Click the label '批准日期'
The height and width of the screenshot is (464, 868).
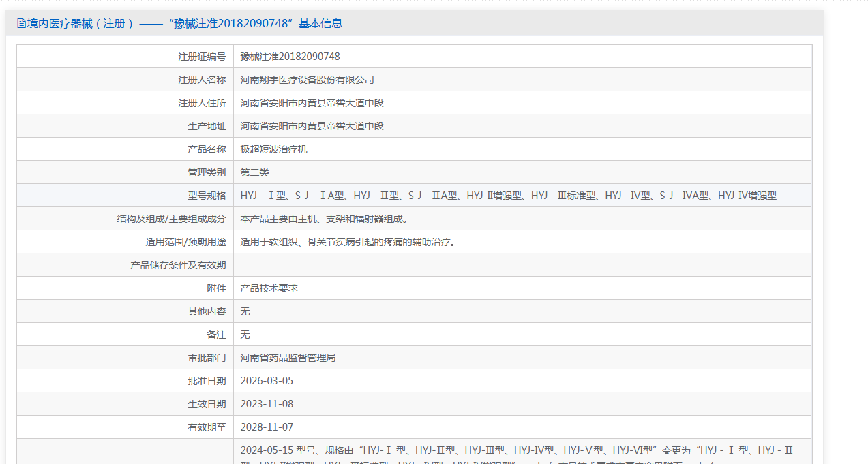click(x=207, y=381)
